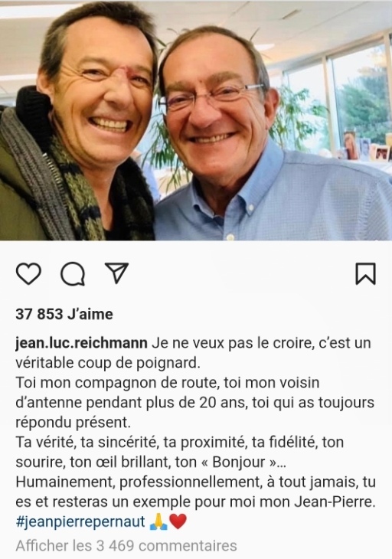Save the post with the bookmark icon
This screenshot has height=559, width=392.
366,274
